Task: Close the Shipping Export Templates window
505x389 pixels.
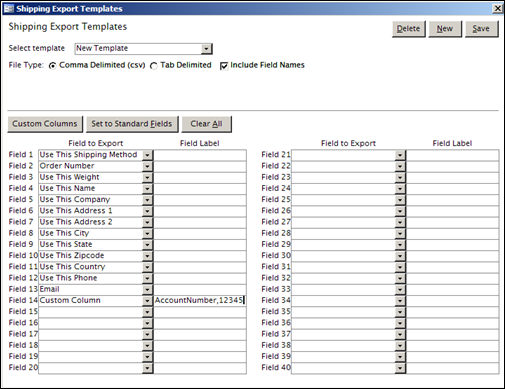Action: click(x=497, y=8)
